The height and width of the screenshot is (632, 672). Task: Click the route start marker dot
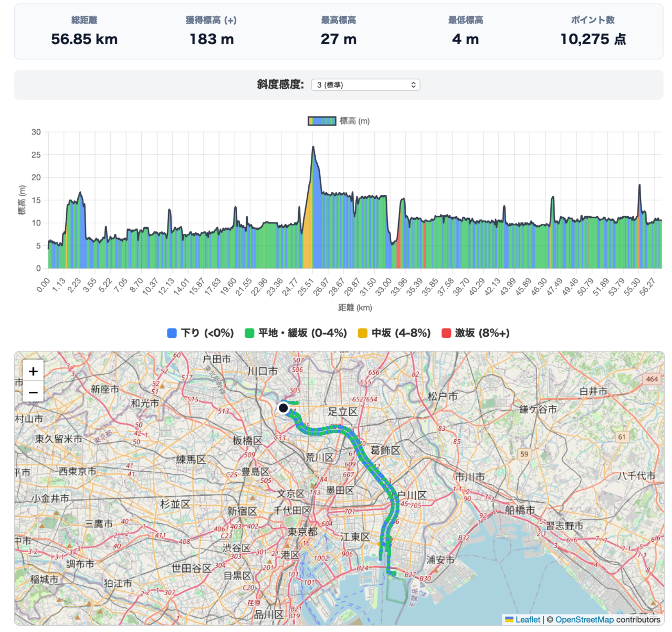coord(283,408)
